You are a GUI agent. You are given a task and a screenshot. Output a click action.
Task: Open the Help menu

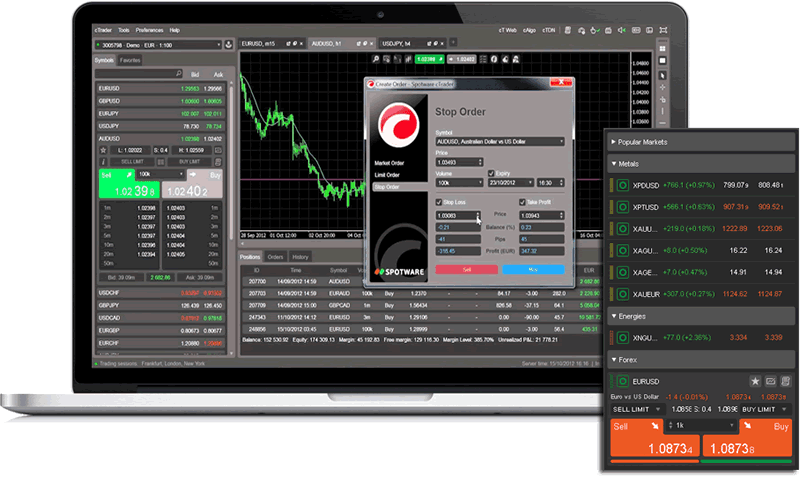tap(174, 30)
